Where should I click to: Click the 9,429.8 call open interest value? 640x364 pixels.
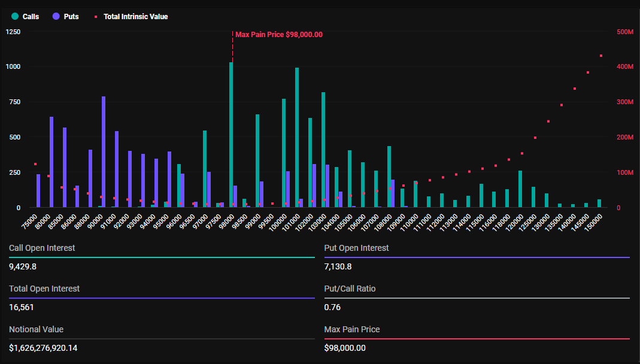click(23, 266)
